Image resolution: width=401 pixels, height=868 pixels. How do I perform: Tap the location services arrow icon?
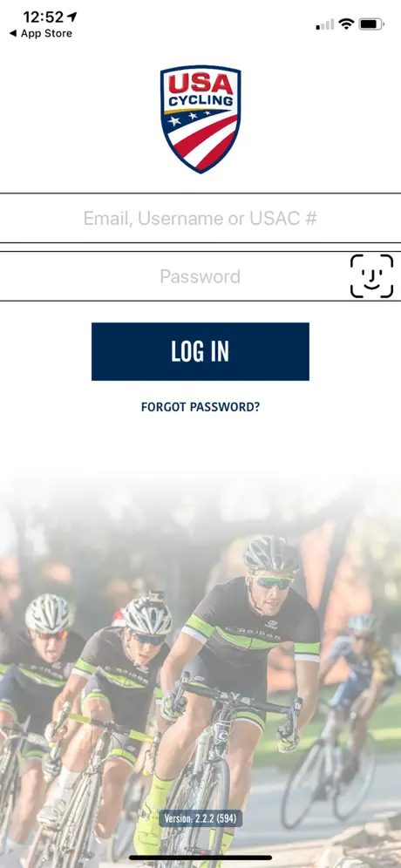[72, 17]
